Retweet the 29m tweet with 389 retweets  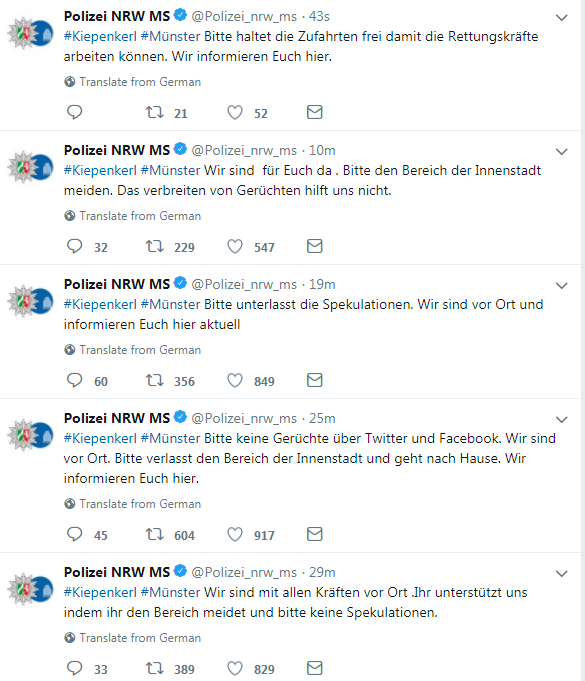pyautogui.click(x=154, y=668)
